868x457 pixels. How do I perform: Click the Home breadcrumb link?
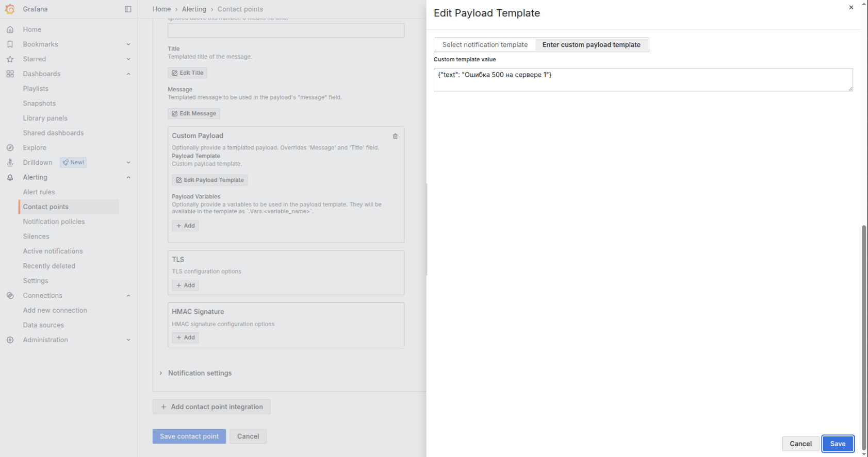pyautogui.click(x=161, y=9)
